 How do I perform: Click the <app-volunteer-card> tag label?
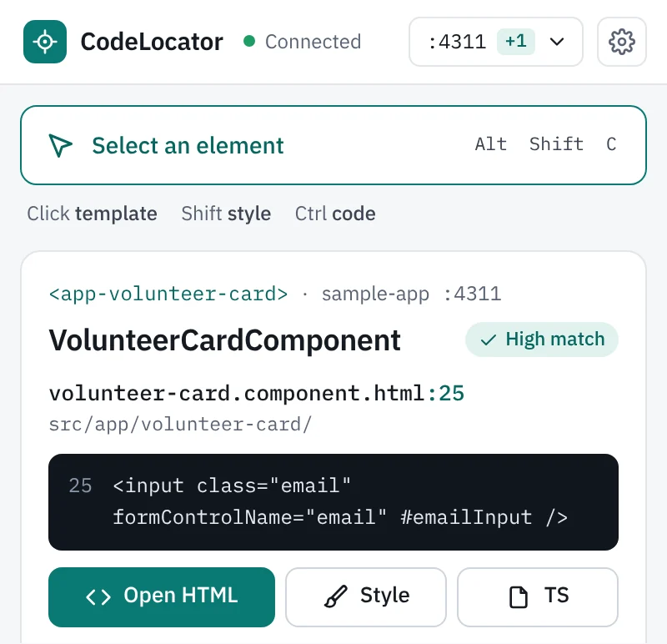point(168,294)
